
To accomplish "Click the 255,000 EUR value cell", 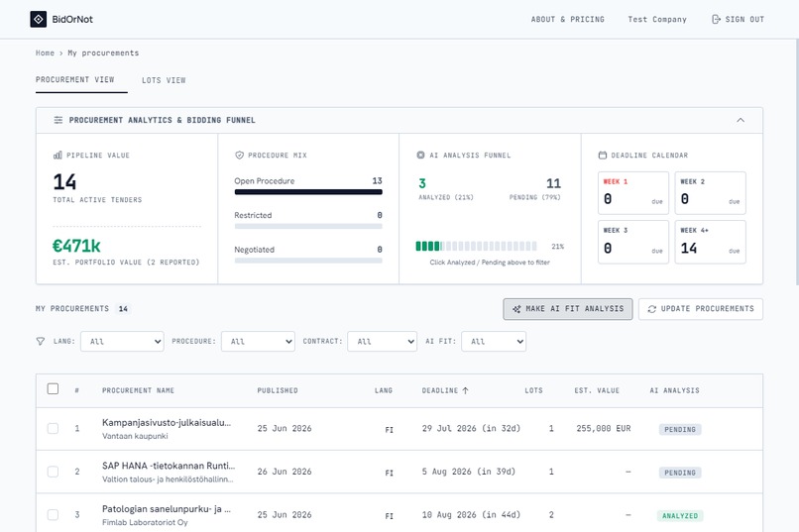I will (x=604, y=429).
